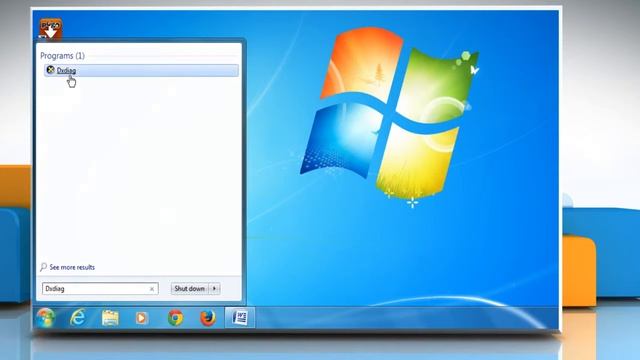
Task: Click the Windows Start orb
Action: 45,318
